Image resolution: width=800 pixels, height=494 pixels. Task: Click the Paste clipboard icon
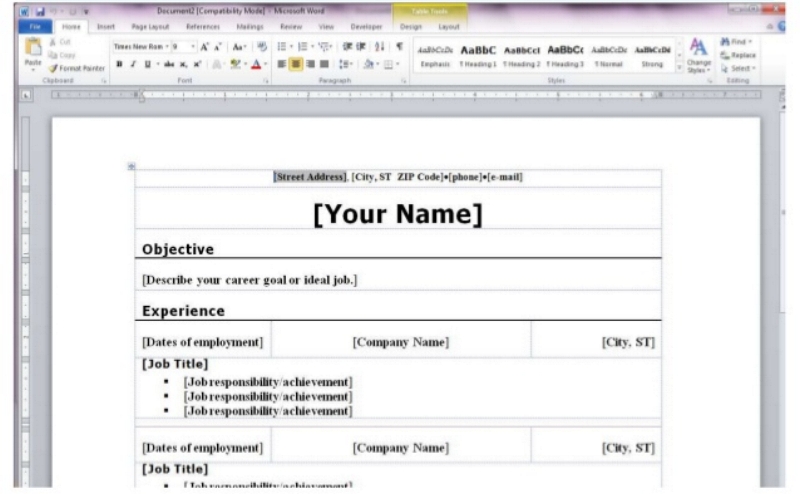pyautogui.click(x=33, y=47)
